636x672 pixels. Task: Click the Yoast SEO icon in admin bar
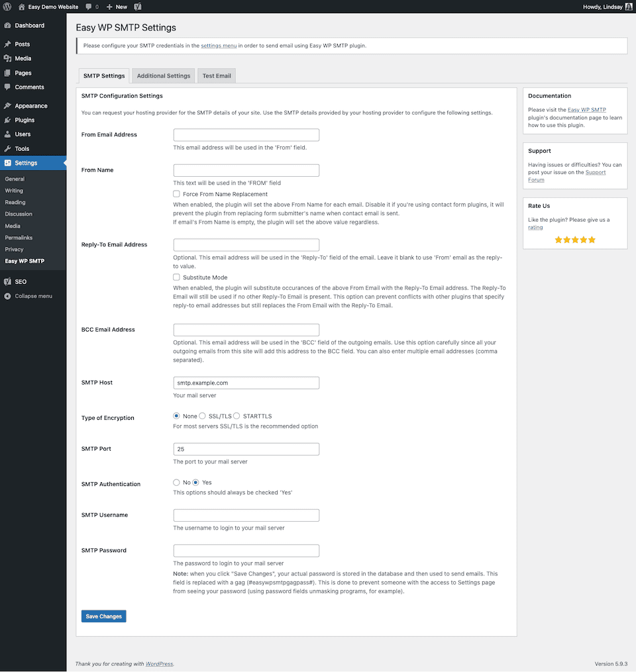pos(137,7)
